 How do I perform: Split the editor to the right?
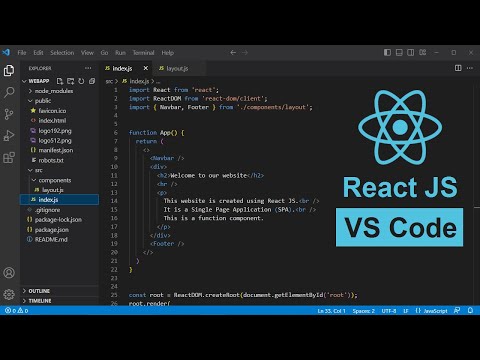[458, 68]
